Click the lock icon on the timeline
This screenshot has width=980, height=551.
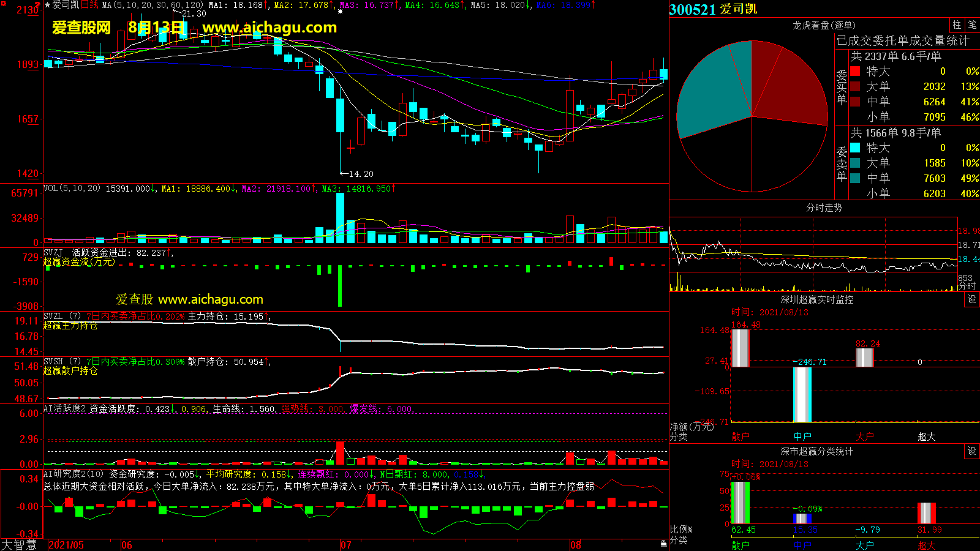point(663,544)
